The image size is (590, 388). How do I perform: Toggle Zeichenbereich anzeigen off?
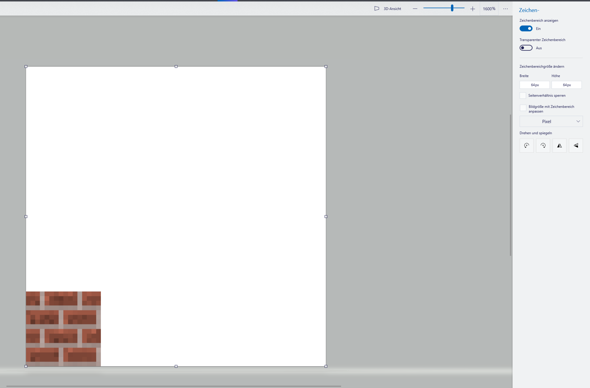[526, 29]
